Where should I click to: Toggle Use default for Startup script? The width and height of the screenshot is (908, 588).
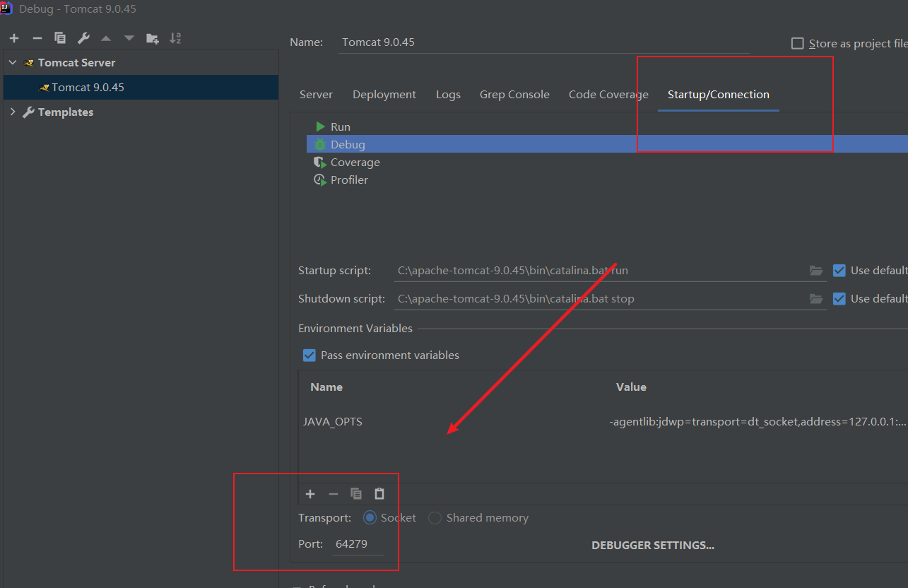(x=839, y=271)
